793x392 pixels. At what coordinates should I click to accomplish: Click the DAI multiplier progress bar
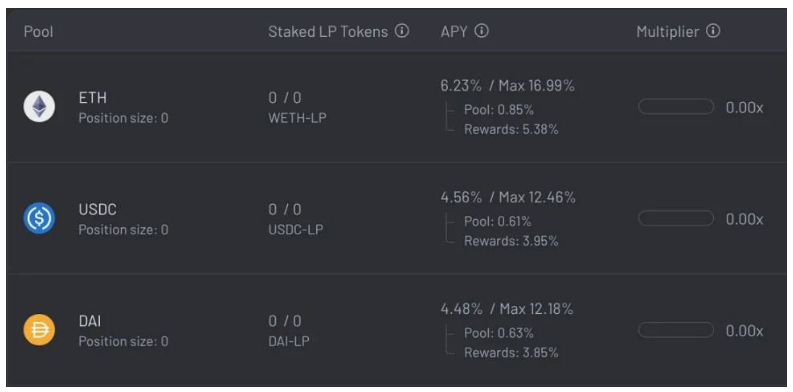(676, 330)
